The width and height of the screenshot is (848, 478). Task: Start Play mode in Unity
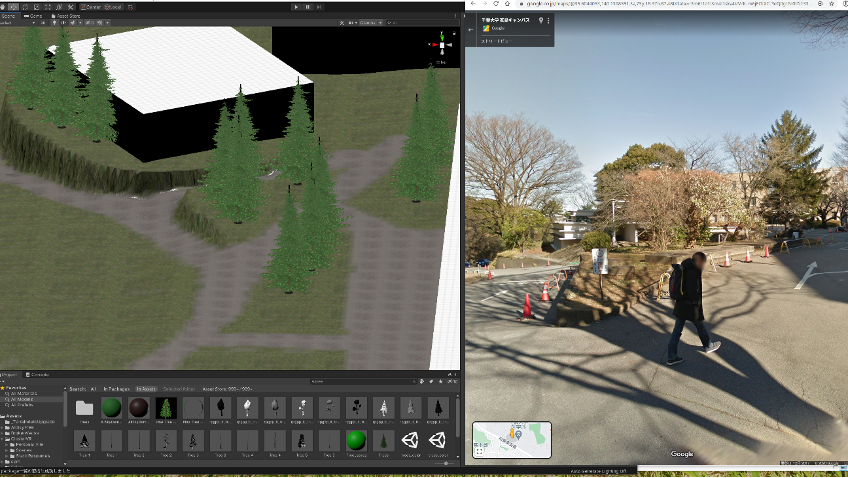coord(296,7)
